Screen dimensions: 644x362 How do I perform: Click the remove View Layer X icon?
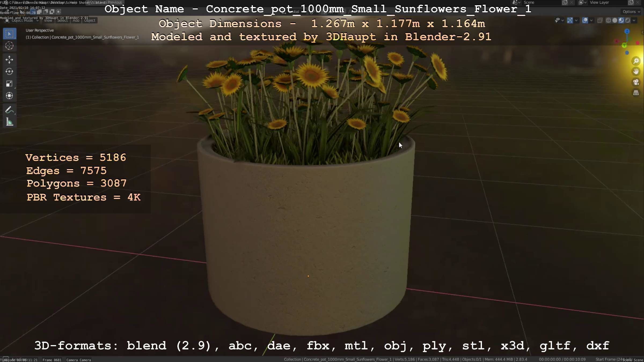click(x=638, y=2)
